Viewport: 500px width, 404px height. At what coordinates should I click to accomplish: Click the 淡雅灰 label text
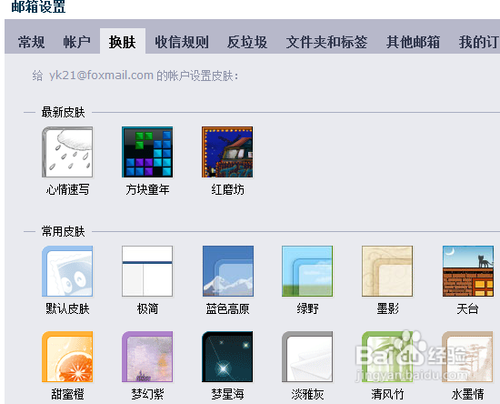[307, 394]
